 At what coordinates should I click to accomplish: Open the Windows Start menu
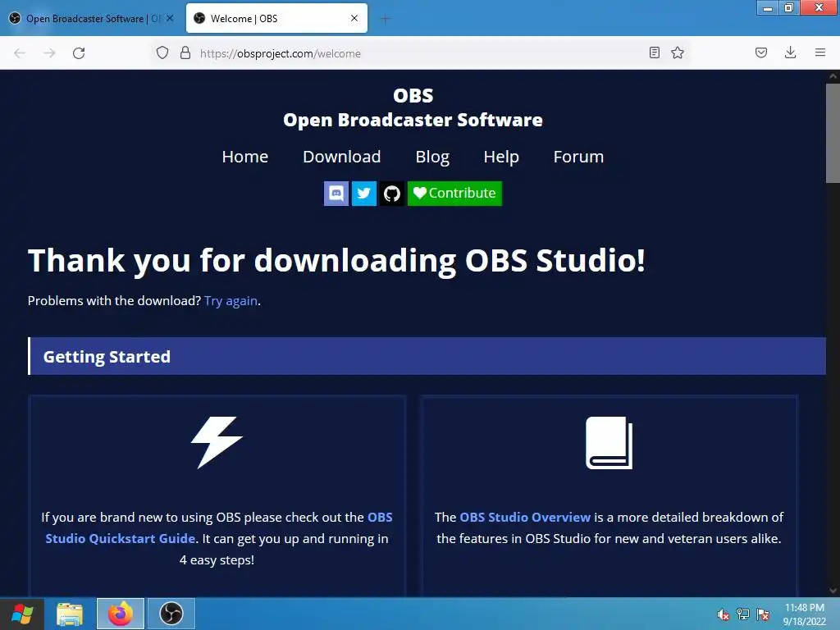[22, 614]
